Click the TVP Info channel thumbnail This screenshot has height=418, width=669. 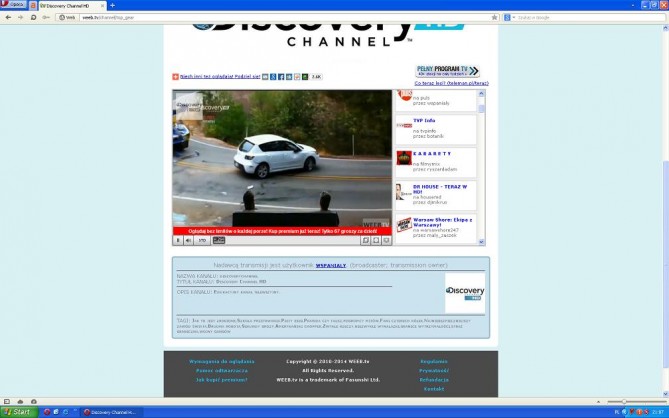(404, 126)
